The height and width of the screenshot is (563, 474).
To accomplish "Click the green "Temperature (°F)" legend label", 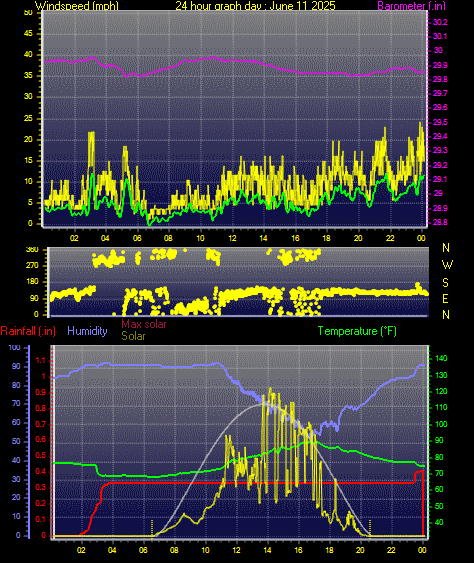I will coord(357,331).
